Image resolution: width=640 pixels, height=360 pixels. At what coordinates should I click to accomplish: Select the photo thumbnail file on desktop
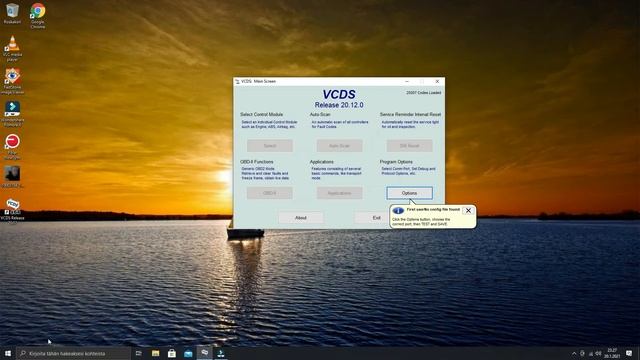click(x=12, y=176)
